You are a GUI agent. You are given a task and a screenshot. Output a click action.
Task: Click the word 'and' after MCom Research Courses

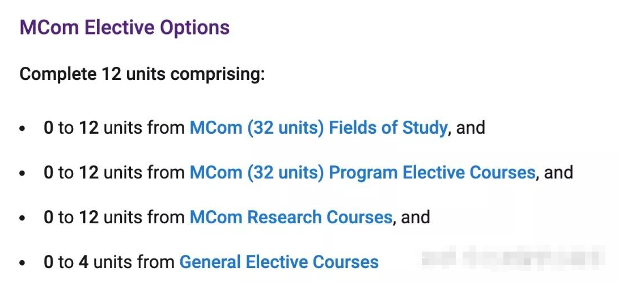coord(416,217)
